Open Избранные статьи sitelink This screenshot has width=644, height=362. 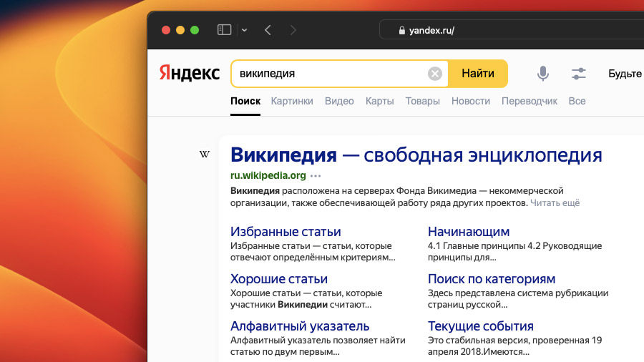point(286,232)
